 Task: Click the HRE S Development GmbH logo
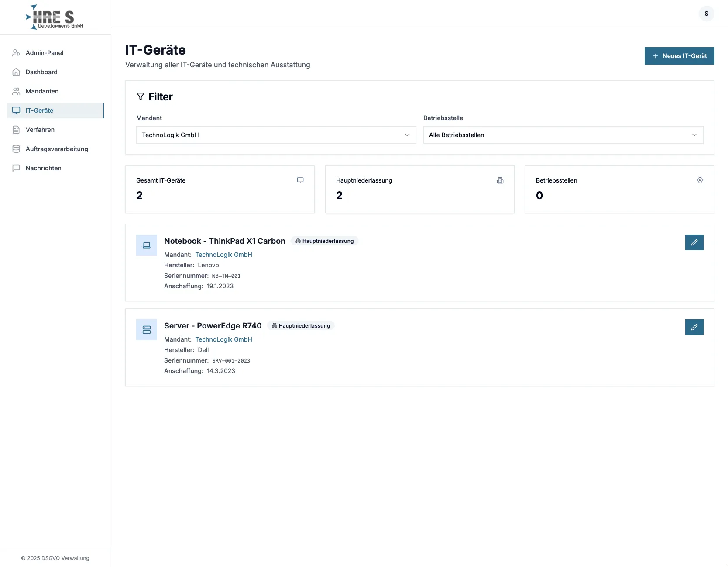point(55,17)
